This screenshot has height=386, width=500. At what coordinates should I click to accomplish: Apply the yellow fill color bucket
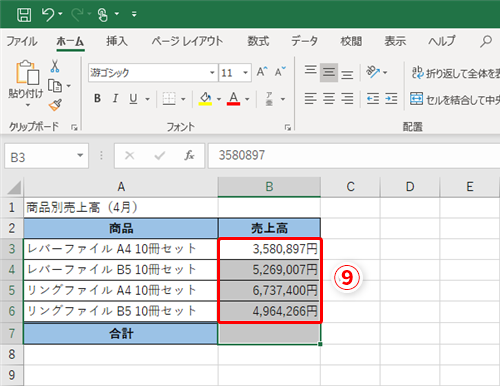pyautogui.click(x=205, y=99)
